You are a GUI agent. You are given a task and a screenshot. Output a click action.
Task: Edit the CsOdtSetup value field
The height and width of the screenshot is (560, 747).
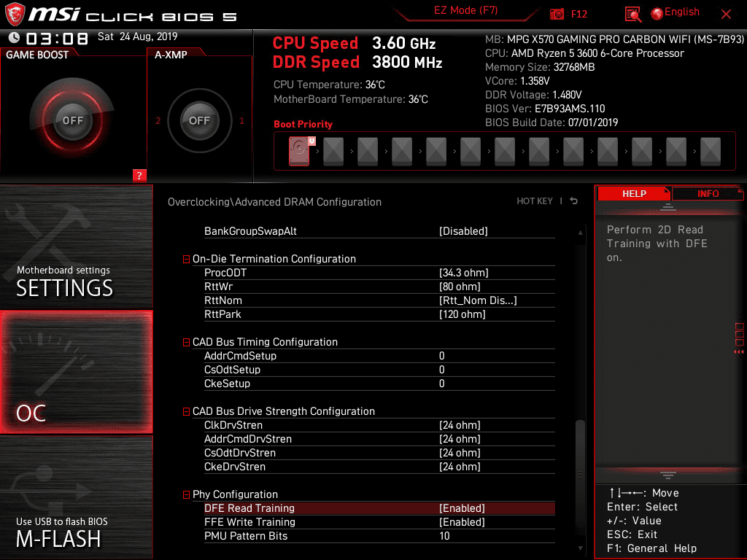pos(441,370)
